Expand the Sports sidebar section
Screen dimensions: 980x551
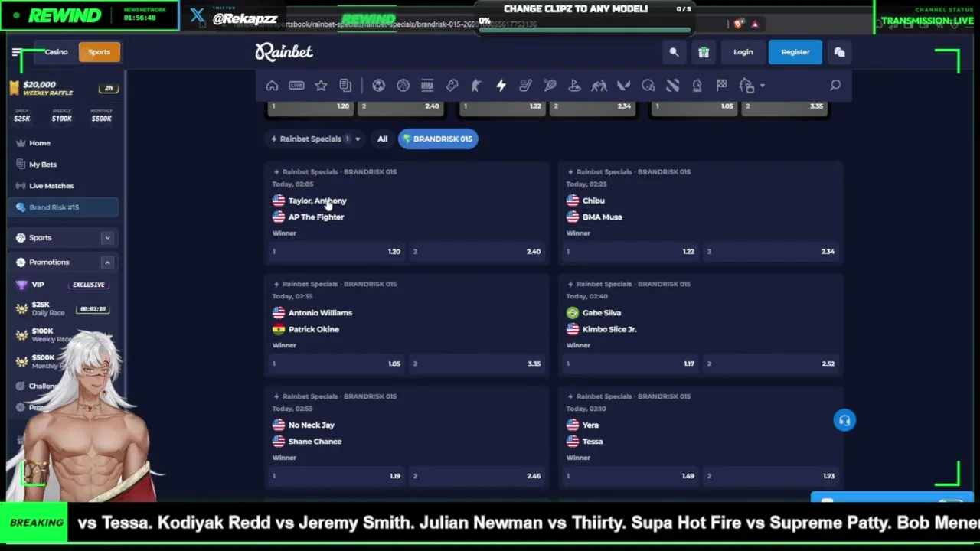click(x=107, y=238)
